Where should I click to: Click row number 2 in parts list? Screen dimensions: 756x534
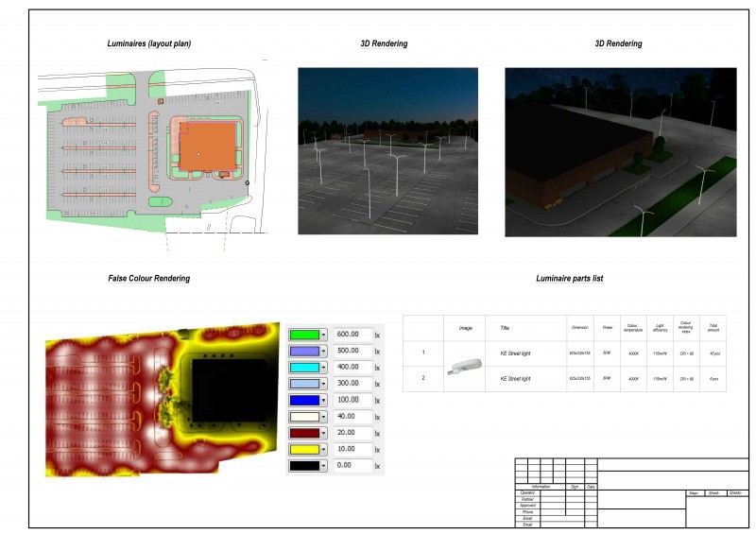(x=423, y=378)
